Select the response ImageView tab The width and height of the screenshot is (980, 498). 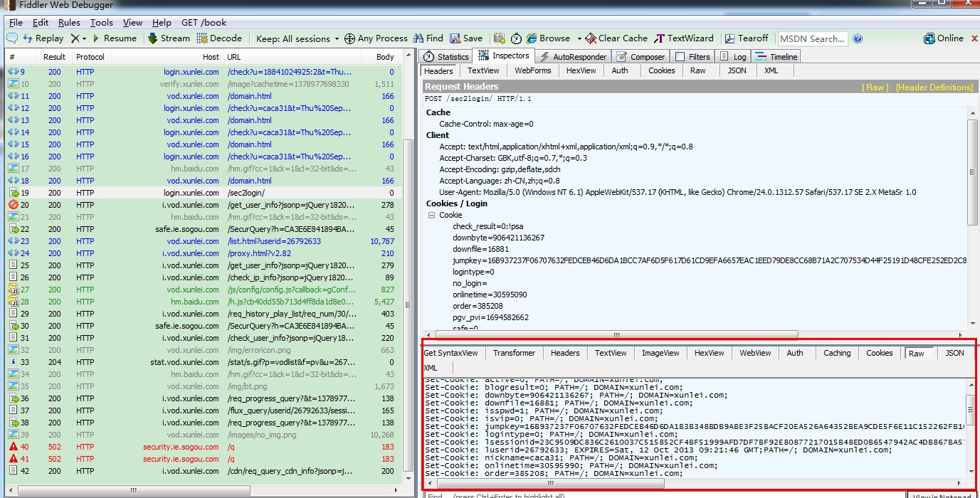tap(660, 353)
